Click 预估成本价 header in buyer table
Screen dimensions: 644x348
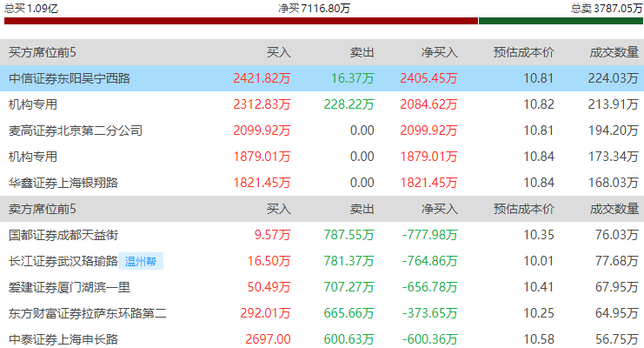point(524,52)
